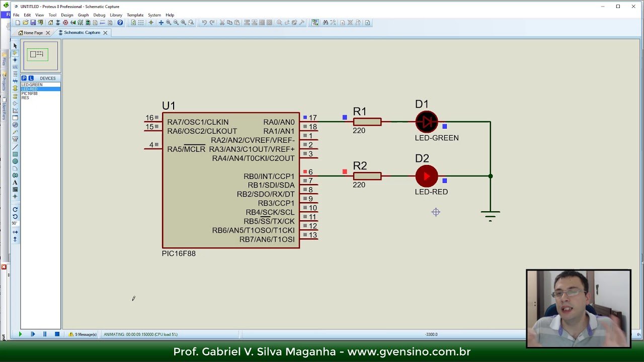Screen dimensions: 644x362
Task: Step the simulation forward
Action: [33, 334]
